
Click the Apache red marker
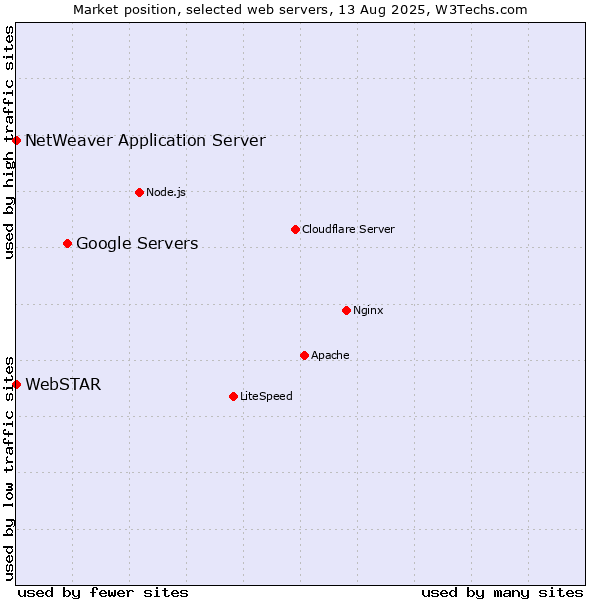[305, 356]
